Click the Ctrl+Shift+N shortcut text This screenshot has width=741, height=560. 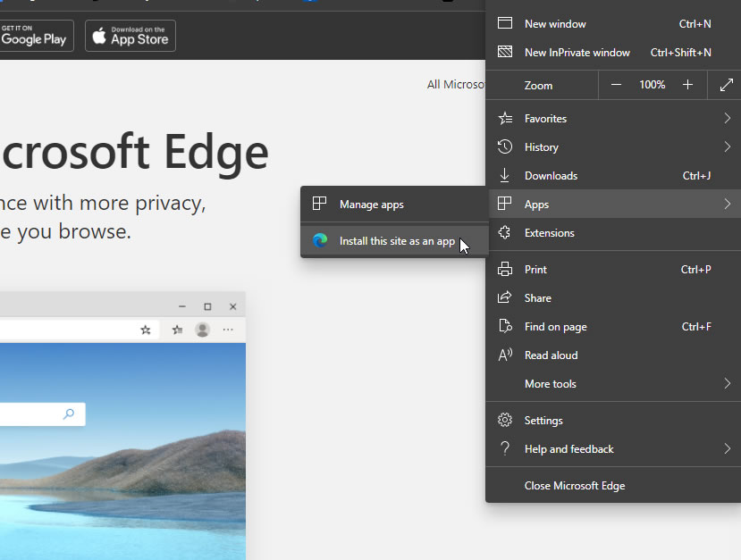(680, 53)
